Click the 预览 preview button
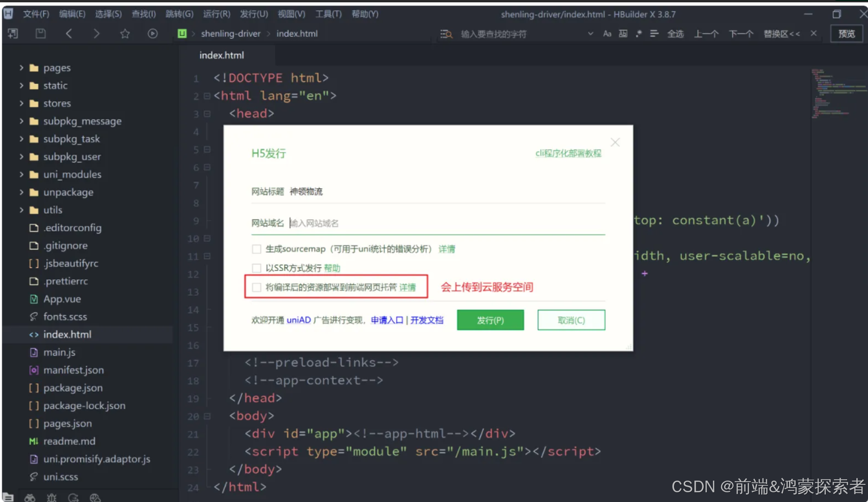 click(x=847, y=33)
